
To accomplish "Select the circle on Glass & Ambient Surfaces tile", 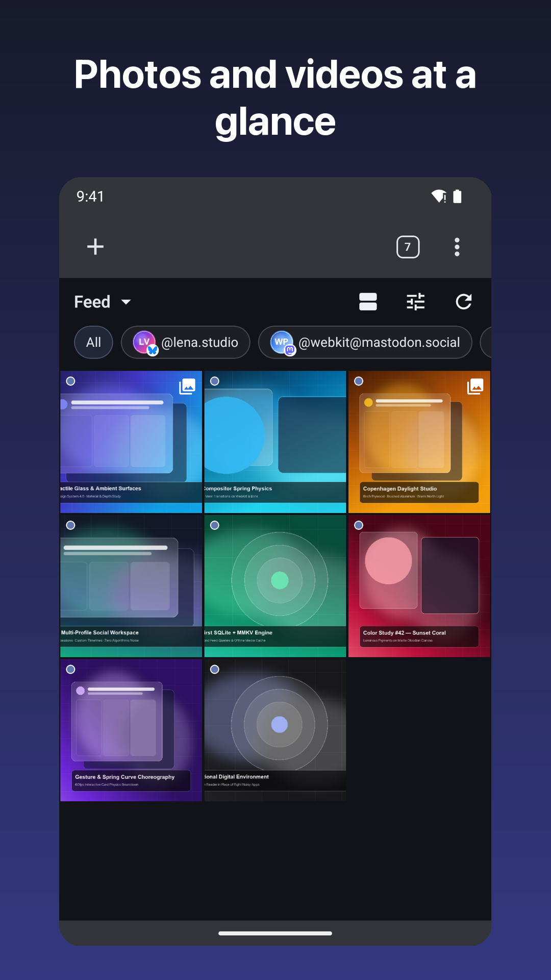I will [71, 381].
